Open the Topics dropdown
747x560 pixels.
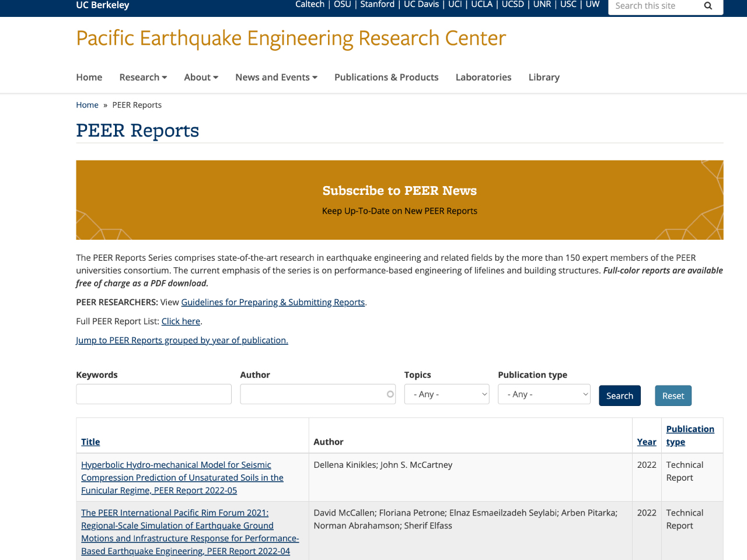(447, 394)
